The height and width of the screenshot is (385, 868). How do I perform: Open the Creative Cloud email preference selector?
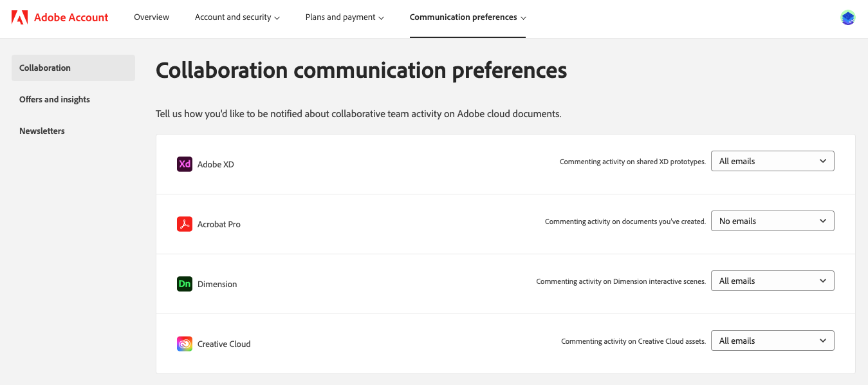[x=772, y=341]
